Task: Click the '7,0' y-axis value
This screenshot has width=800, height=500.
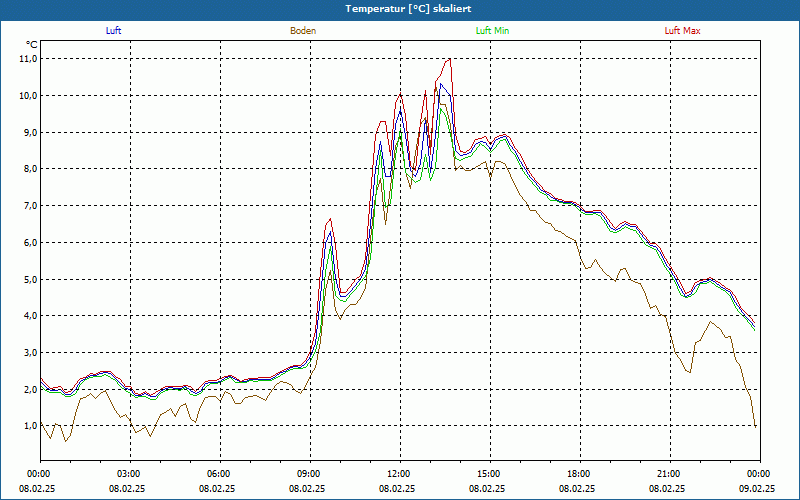Action: [x=31, y=206]
